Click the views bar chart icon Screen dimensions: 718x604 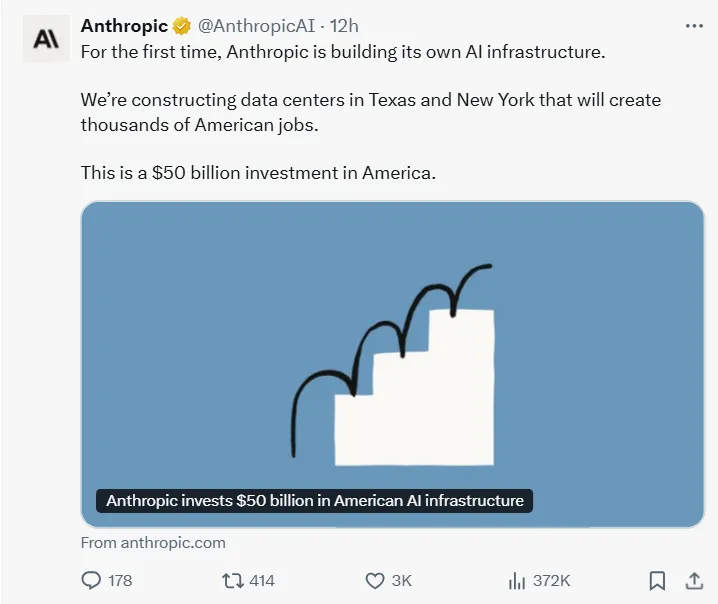pos(517,580)
